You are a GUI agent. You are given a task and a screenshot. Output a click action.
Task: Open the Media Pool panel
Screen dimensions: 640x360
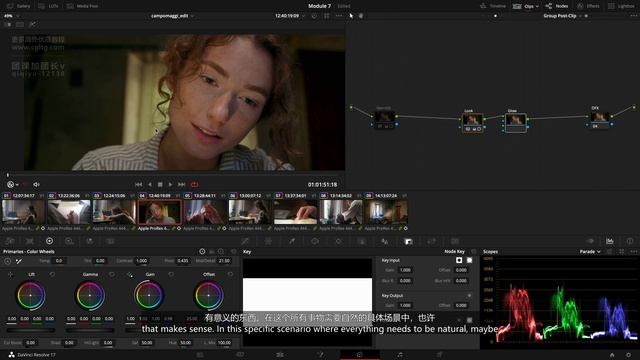pos(82,6)
